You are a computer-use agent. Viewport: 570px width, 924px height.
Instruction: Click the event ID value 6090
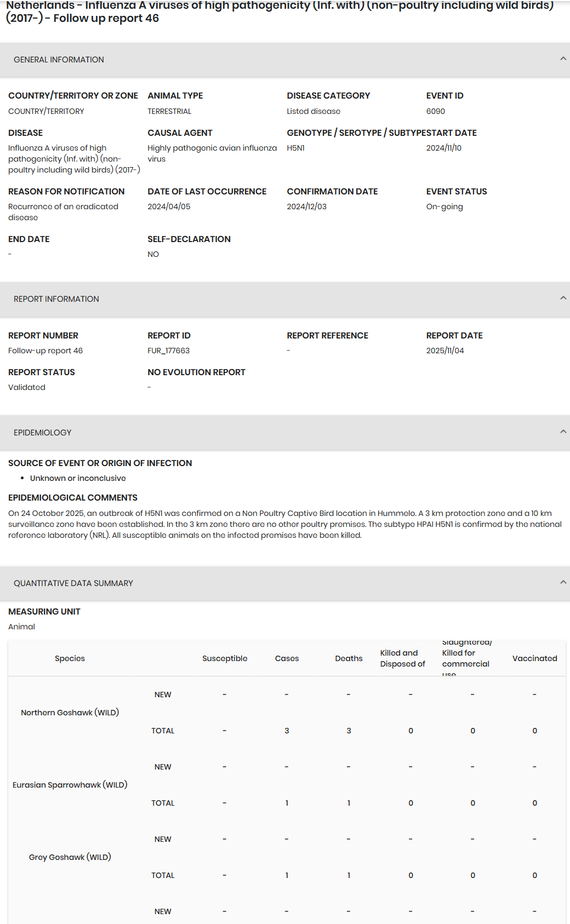click(x=436, y=111)
